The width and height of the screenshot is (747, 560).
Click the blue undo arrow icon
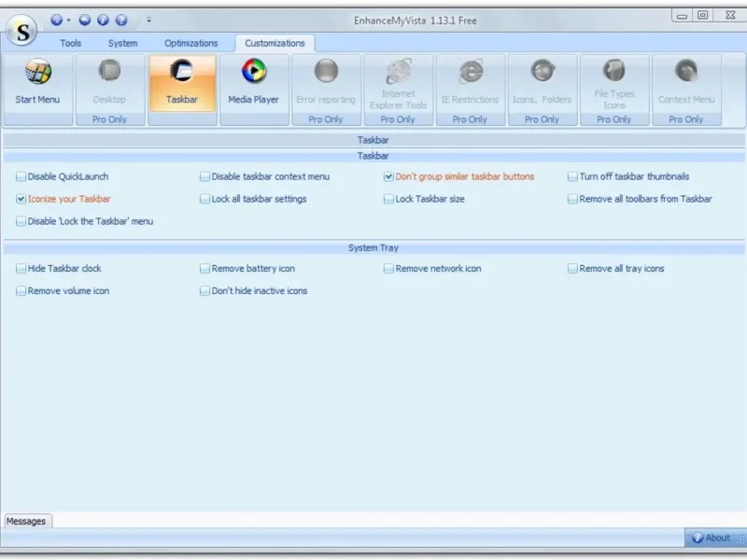coord(85,20)
